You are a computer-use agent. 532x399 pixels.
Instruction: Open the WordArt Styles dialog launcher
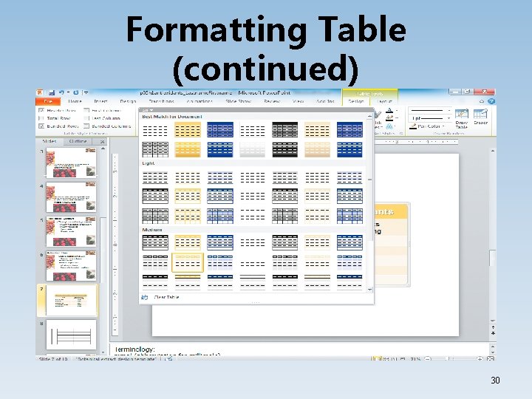400,134
